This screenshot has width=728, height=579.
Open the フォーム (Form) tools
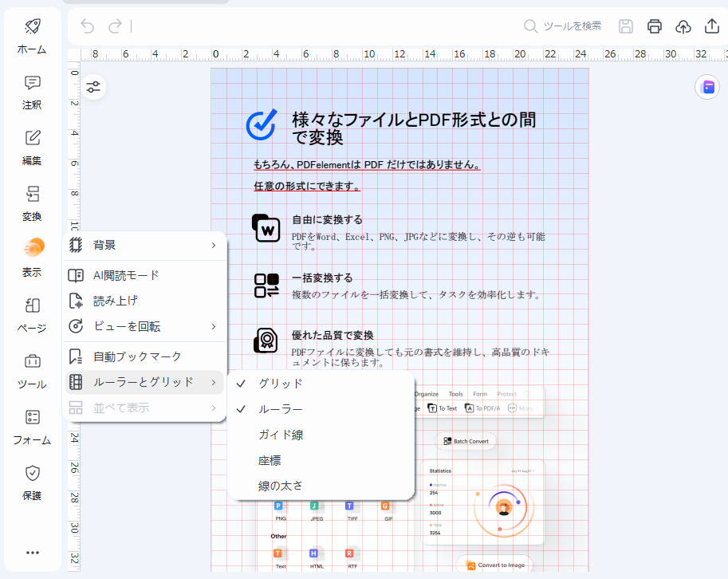click(x=31, y=425)
